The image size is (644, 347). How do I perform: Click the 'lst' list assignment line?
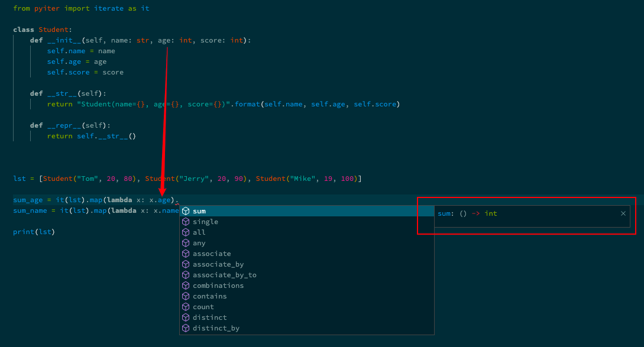click(187, 179)
